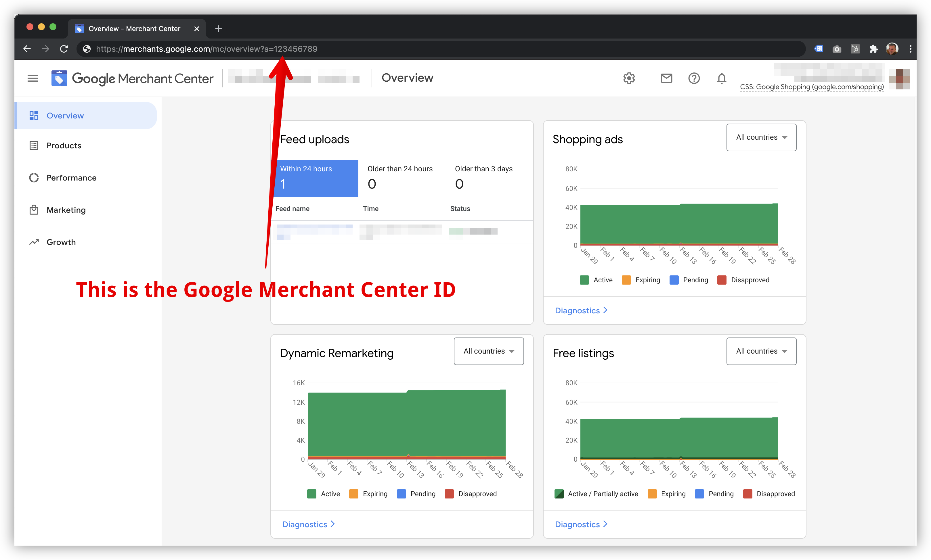Select the Older than 24 hours tile

[x=402, y=178]
